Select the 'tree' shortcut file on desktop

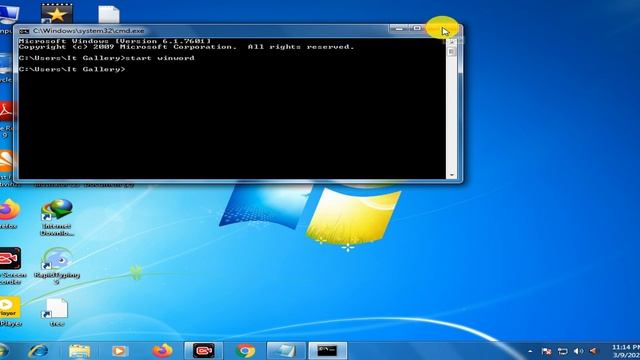[x=57, y=312]
